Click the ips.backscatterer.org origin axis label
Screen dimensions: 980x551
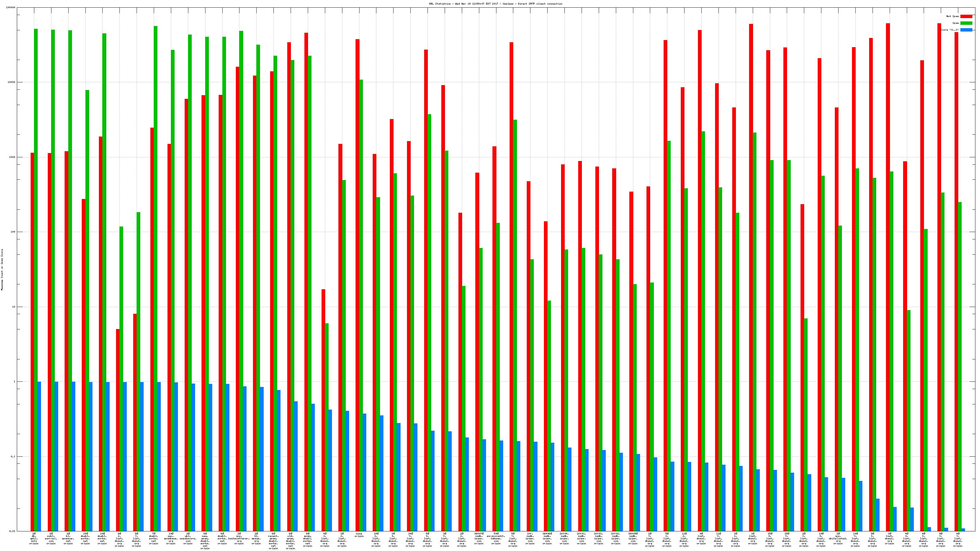(x=239, y=538)
